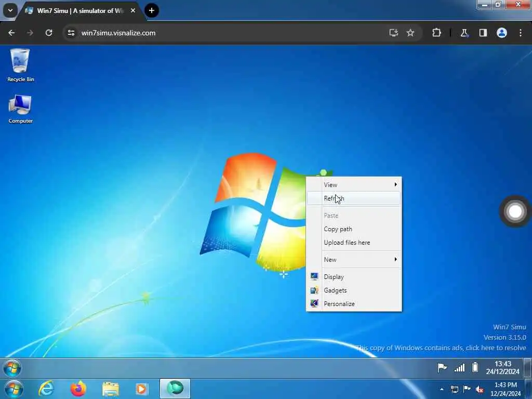Screen dimensions: 532x399
Task: Expand the View submenu
Action: (x=354, y=185)
